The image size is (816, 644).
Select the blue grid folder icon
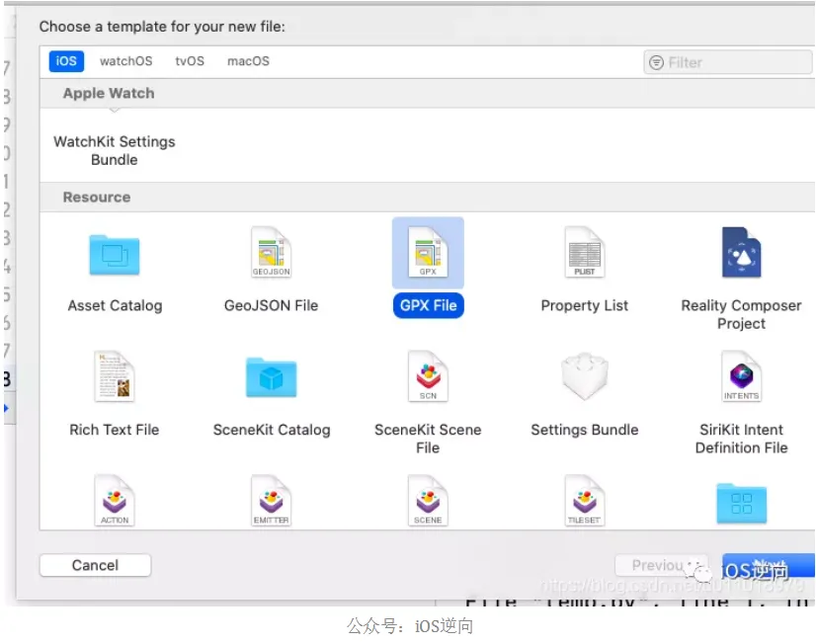click(741, 503)
